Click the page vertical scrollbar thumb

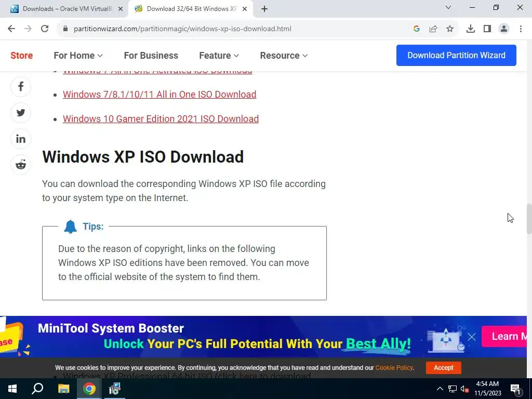(x=529, y=219)
